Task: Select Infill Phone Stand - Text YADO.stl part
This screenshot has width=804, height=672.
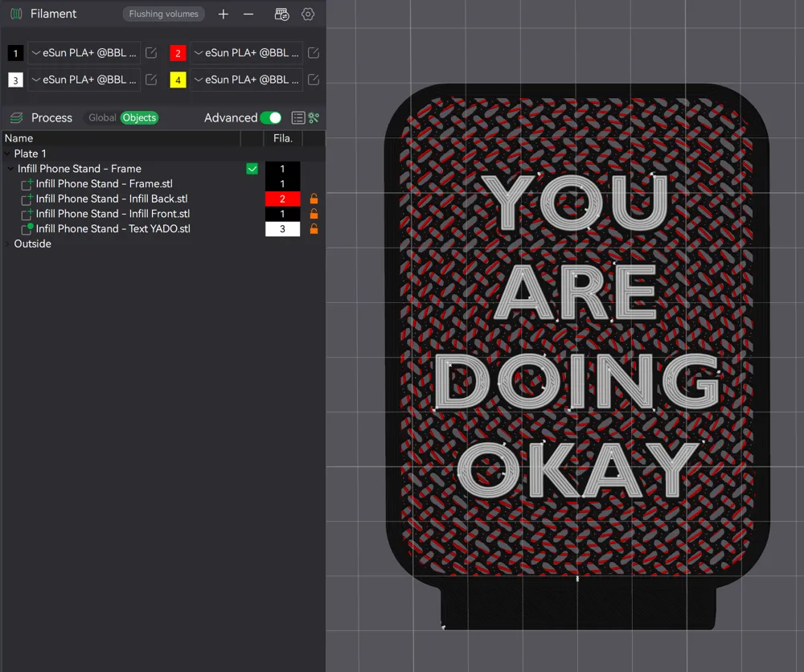Action: point(113,229)
